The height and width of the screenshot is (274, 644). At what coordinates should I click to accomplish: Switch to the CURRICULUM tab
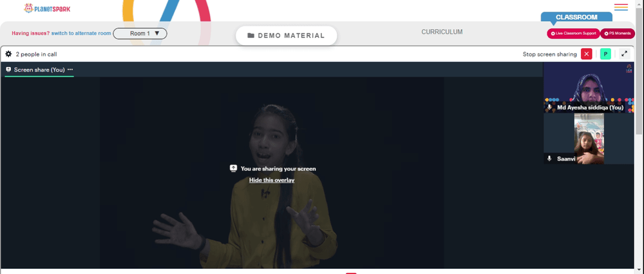coord(442,32)
